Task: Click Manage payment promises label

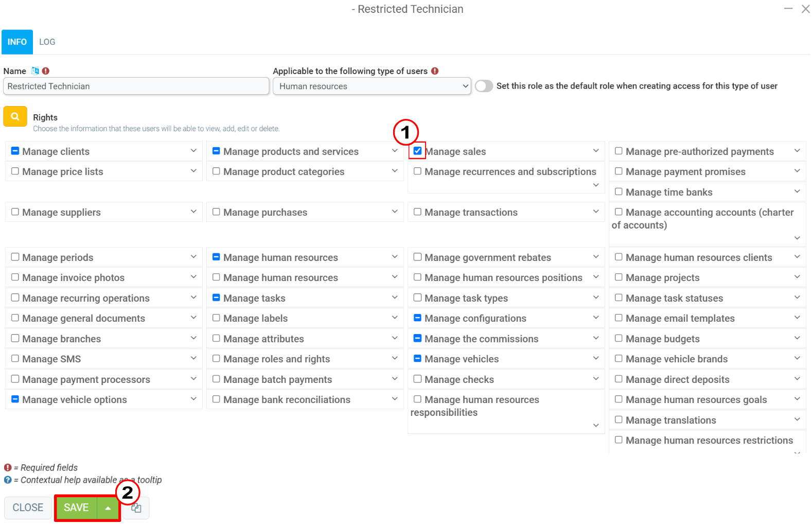Action: (685, 172)
